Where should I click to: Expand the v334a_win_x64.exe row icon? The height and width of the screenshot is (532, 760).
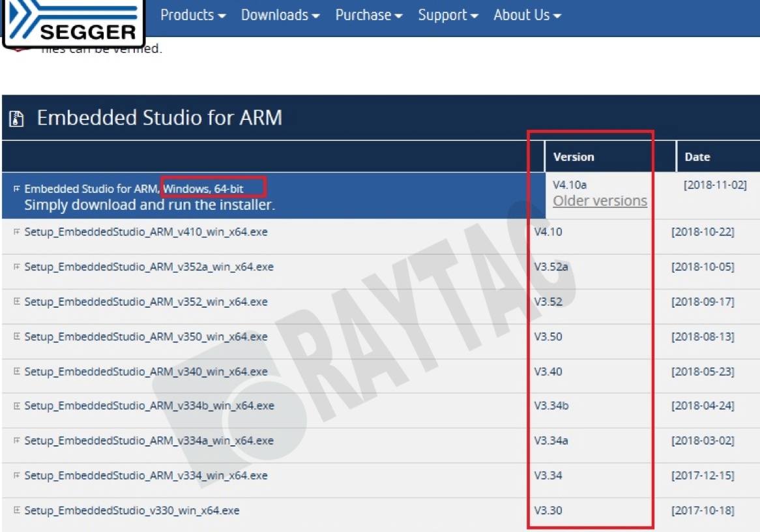coord(16,441)
